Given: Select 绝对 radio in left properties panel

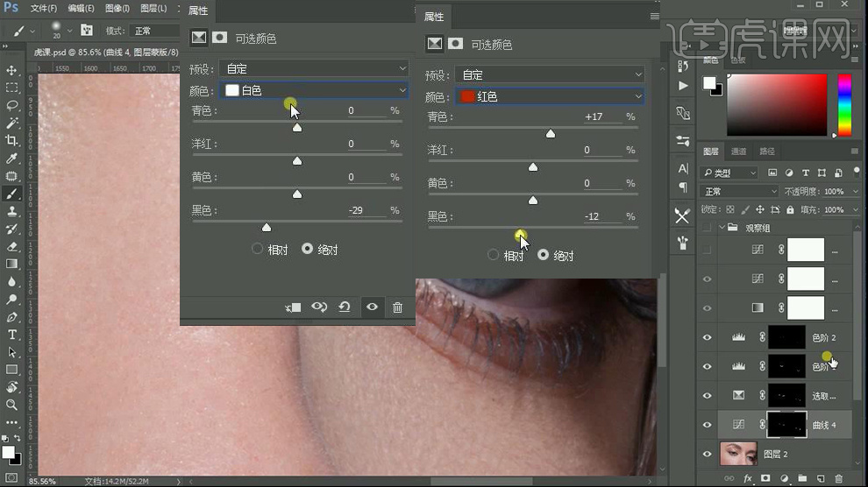Looking at the screenshot, I should pyautogui.click(x=307, y=249).
